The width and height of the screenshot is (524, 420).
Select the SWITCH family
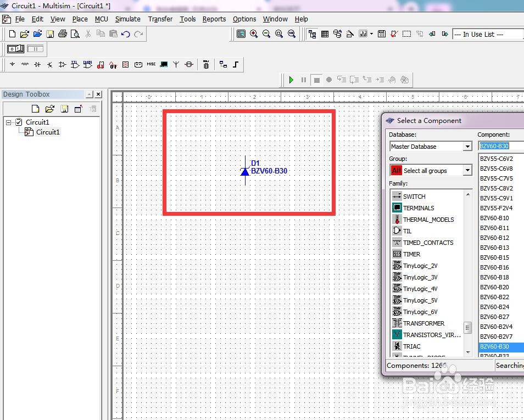tap(414, 197)
